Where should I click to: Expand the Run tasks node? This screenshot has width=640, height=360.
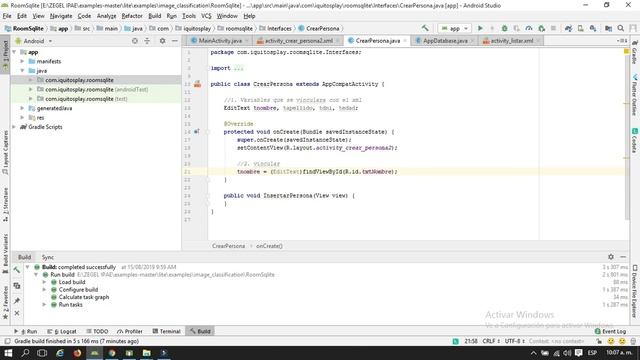pyautogui.click(x=44, y=304)
